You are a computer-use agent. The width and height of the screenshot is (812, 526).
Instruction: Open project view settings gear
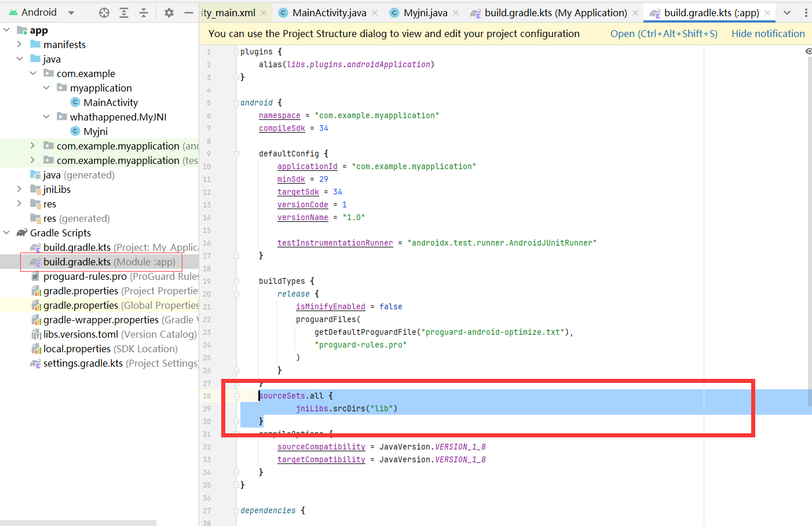(x=169, y=13)
